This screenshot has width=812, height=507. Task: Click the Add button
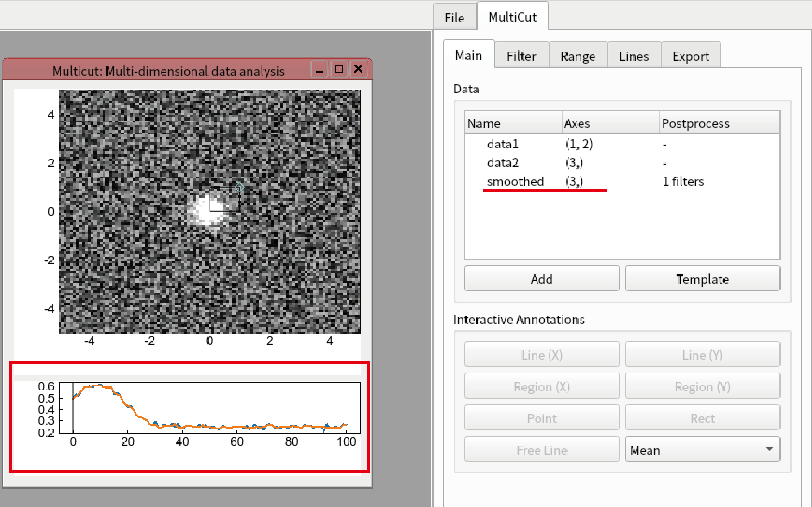point(541,279)
